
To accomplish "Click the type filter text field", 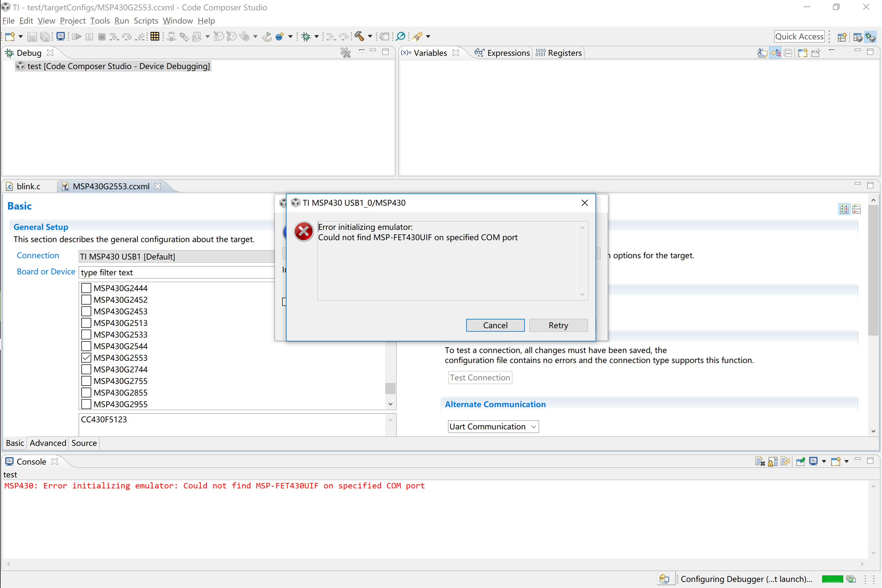I will click(x=176, y=272).
